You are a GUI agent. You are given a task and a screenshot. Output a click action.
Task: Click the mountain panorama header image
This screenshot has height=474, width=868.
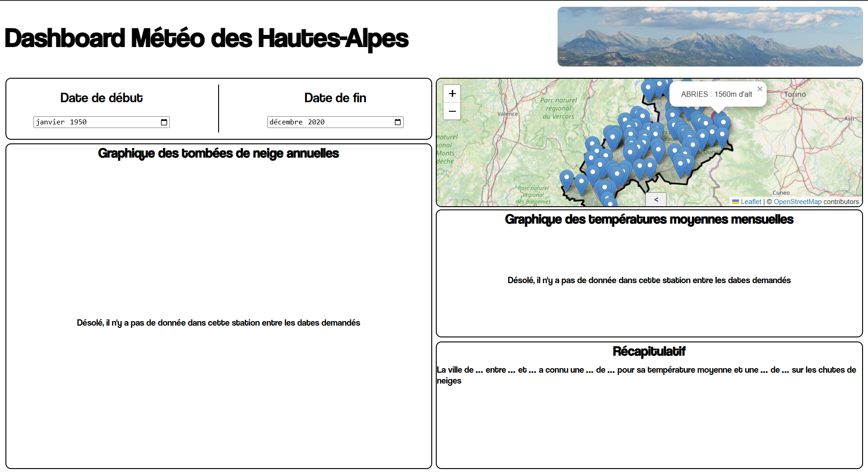coord(710,37)
